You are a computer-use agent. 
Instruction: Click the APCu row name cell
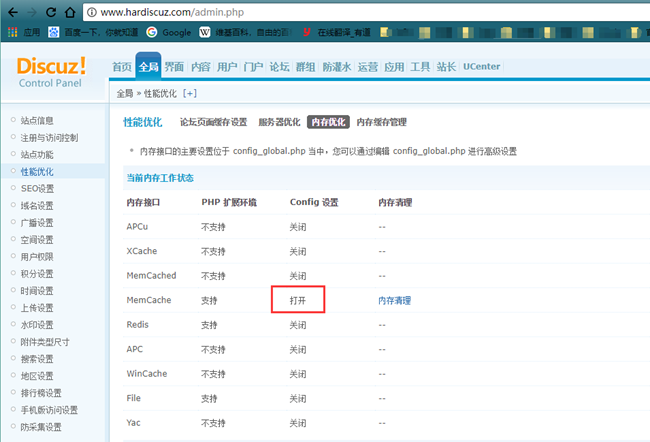click(137, 227)
